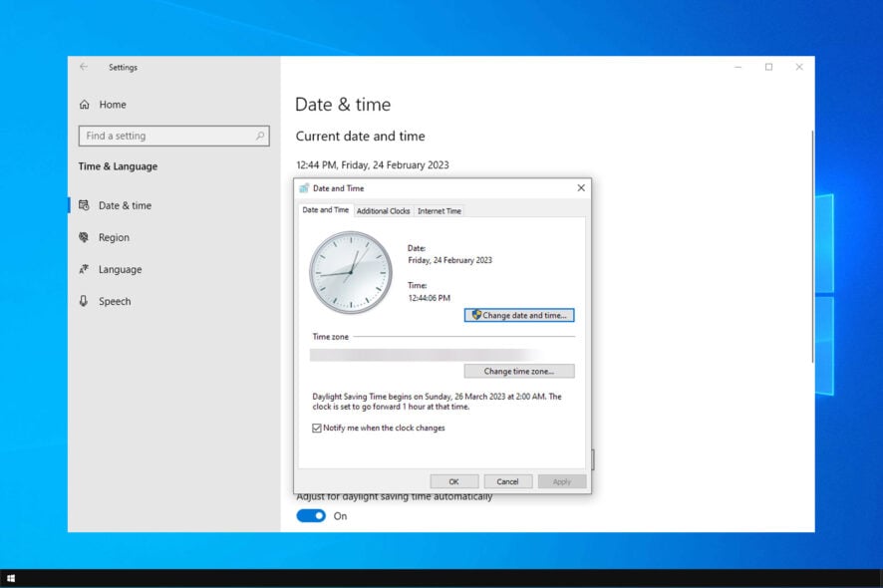Switch to the Additional Clocks tab

(383, 211)
